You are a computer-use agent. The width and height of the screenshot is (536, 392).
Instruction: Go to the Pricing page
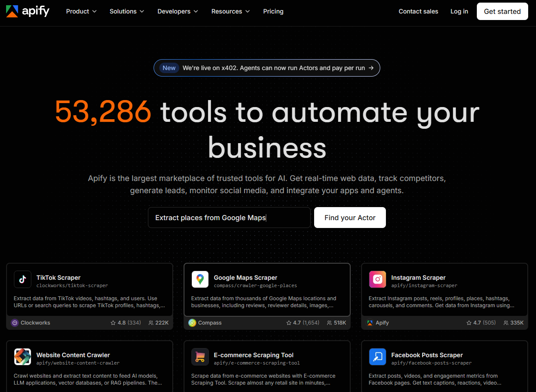[x=273, y=11]
